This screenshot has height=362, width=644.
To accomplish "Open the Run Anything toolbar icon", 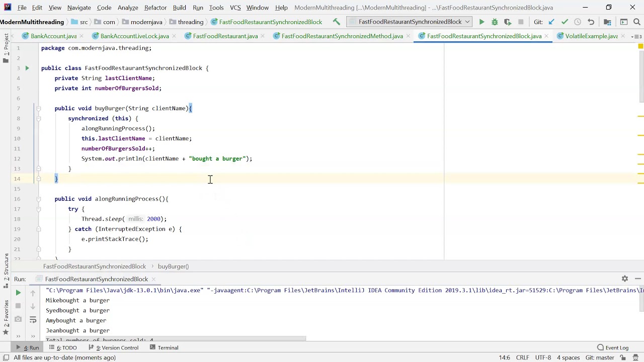I will click(624, 22).
